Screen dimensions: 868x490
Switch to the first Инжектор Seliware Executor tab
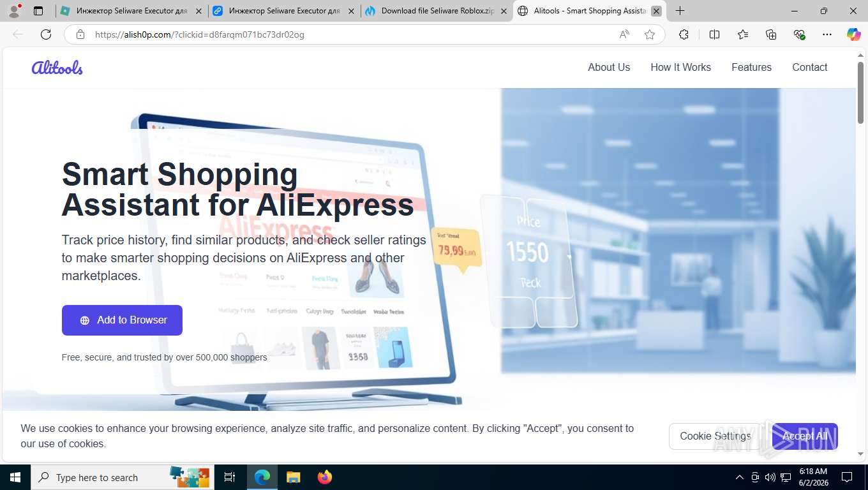tap(131, 11)
